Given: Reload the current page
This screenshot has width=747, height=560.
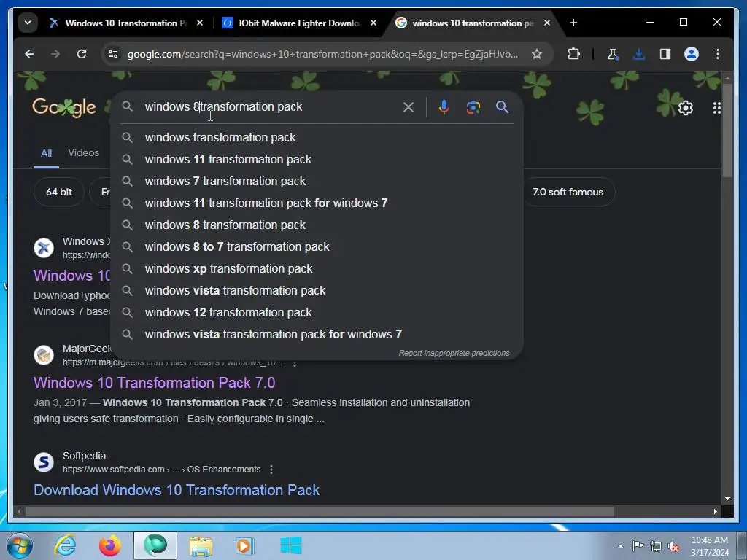Looking at the screenshot, I should (x=82, y=54).
